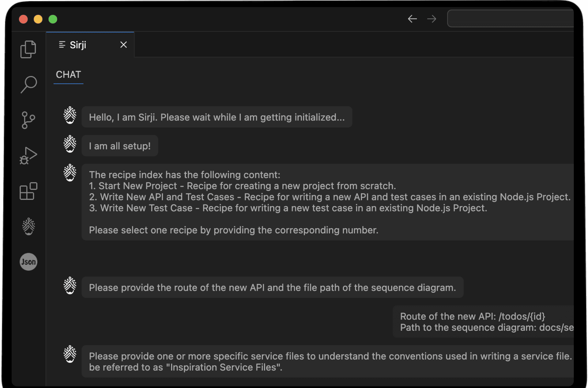Open the Json extension icon in sidebar
Image resolution: width=588 pixels, height=388 pixels.
28,262
